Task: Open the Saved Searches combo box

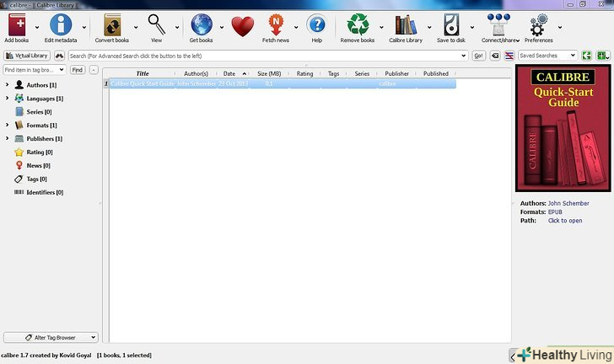Action: coord(547,56)
